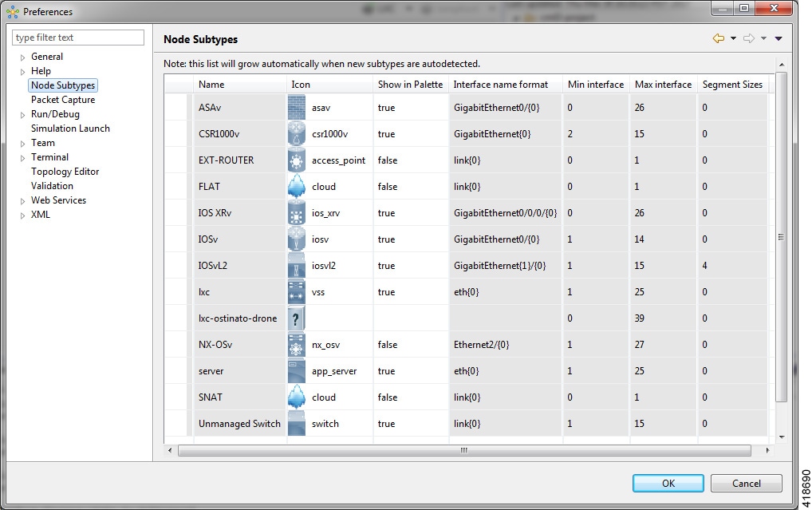Viewport: 812px width, 510px height.
Task: Click the lxc-ostinato-drone question mark icon
Action: [x=297, y=318]
